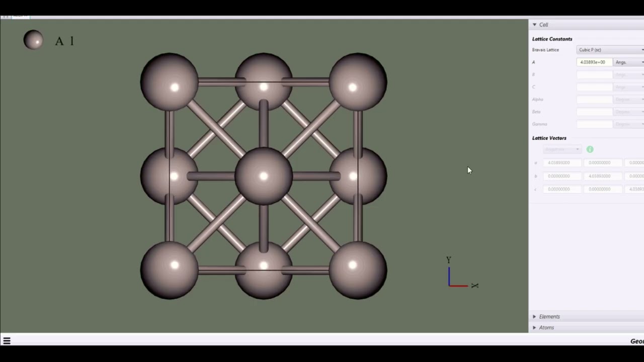The height and width of the screenshot is (362, 644).
Task: Open the Lattice Vectors units dropdown
Action: 562,149
